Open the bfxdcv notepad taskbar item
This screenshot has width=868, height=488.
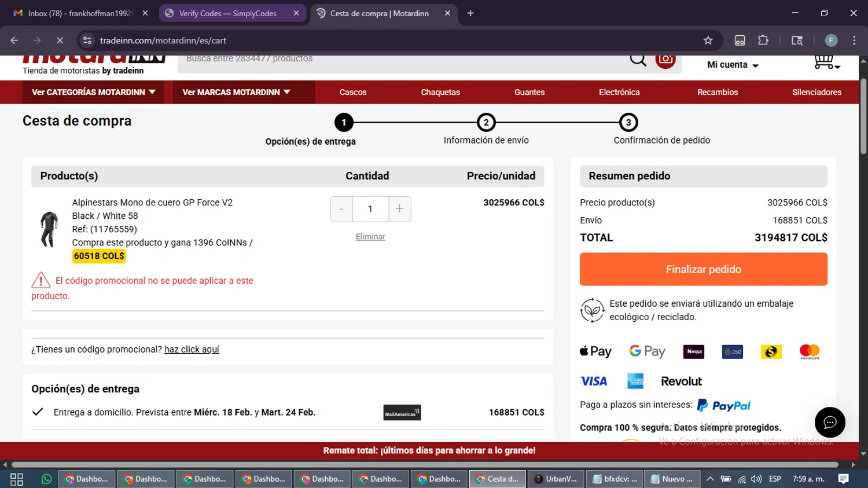(615, 479)
